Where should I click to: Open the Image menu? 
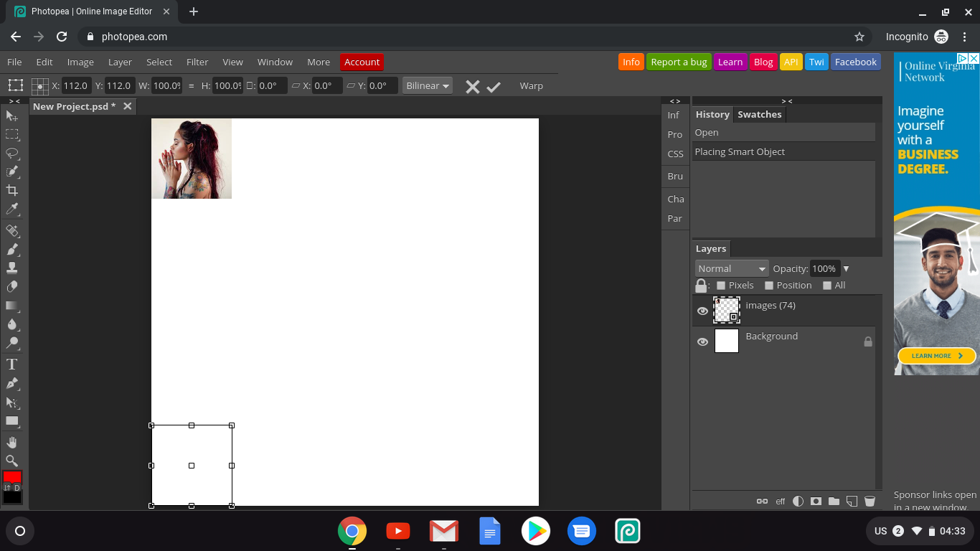tap(80, 62)
